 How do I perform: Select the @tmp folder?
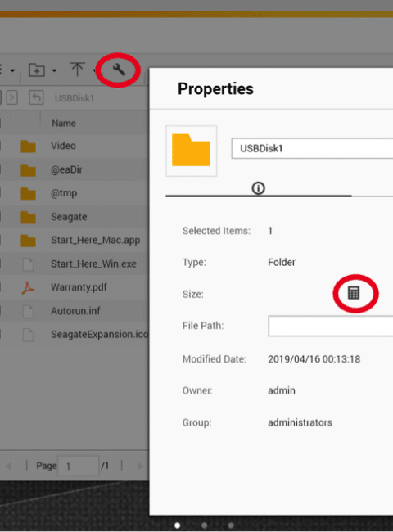tap(74, 193)
